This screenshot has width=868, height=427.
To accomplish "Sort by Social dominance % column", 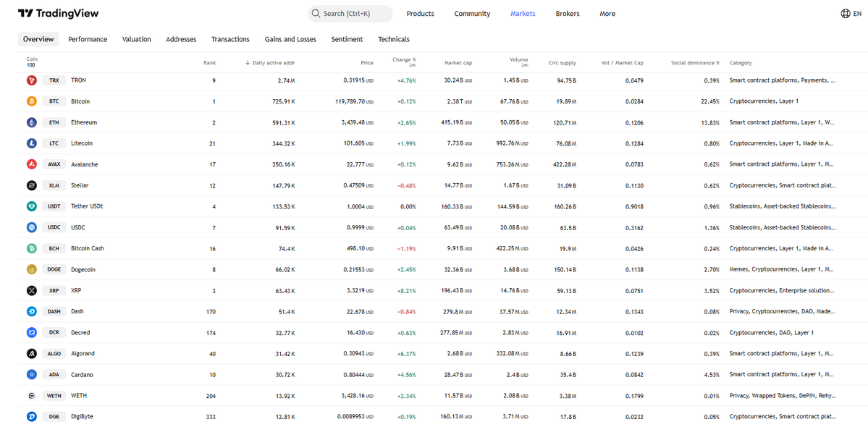I will tap(695, 63).
